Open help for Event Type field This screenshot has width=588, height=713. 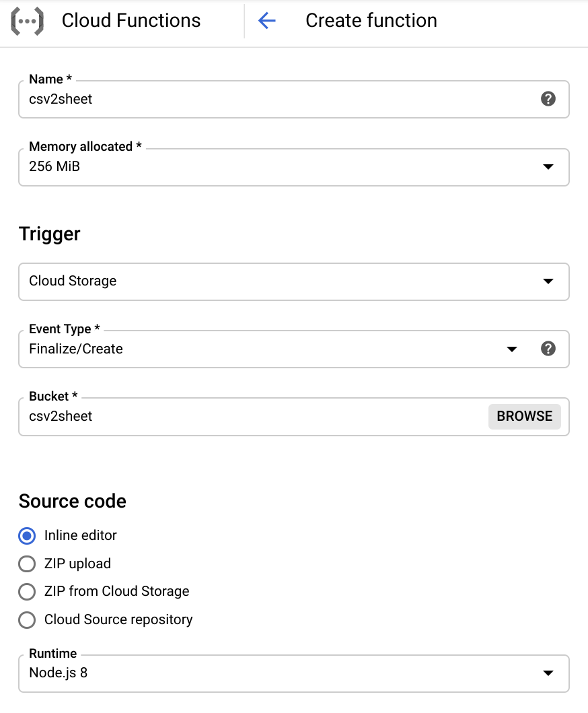(548, 349)
